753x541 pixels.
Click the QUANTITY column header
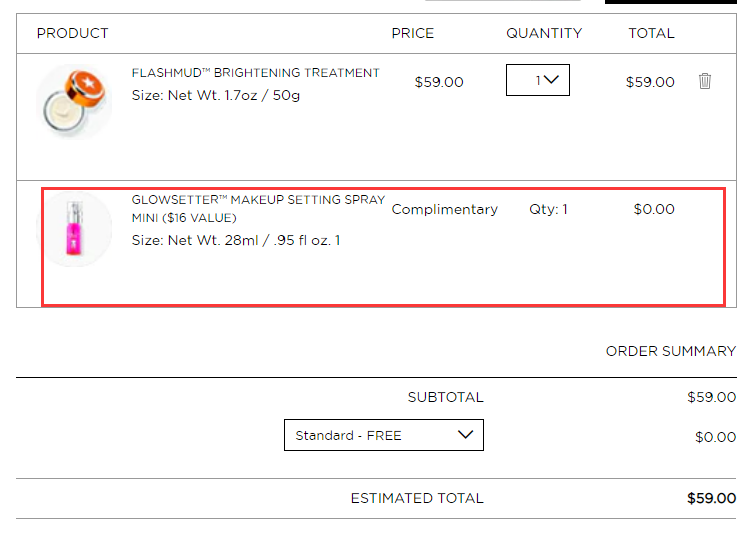(x=544, y=33)
